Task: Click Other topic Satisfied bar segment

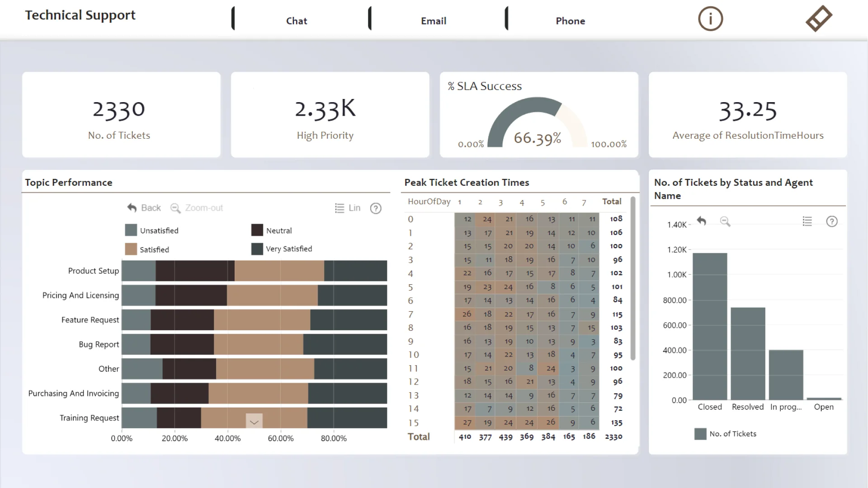Action: 265,369
